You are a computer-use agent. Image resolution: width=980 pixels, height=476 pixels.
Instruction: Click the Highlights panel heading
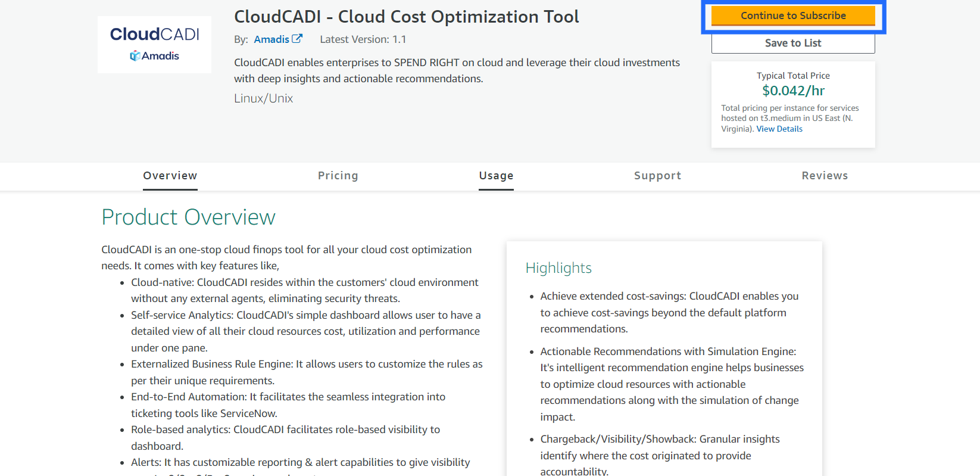558,268
